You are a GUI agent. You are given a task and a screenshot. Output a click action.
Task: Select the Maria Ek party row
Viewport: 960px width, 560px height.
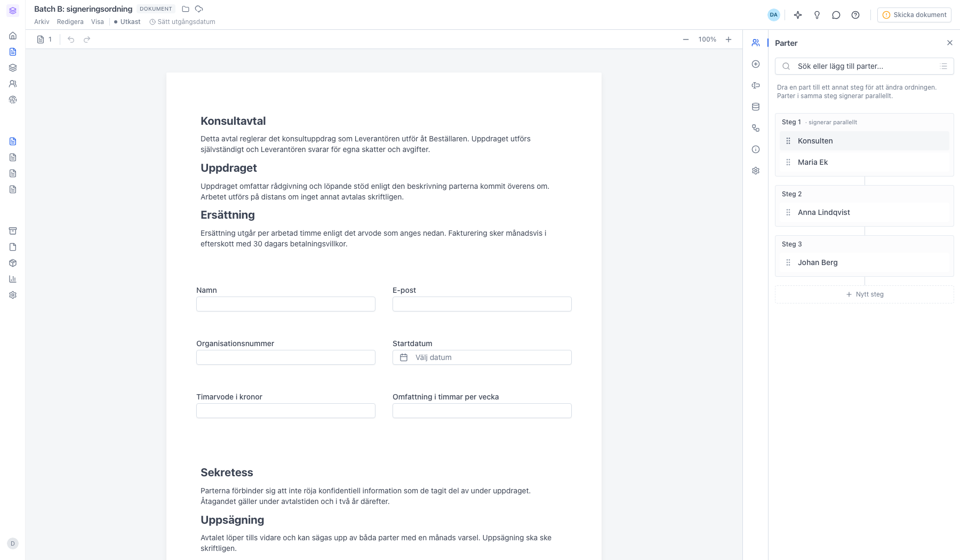point(865,162)
